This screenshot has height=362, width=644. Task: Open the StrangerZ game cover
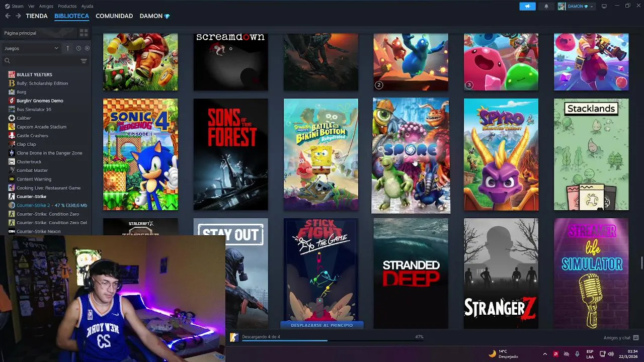[x=501, y=274]
